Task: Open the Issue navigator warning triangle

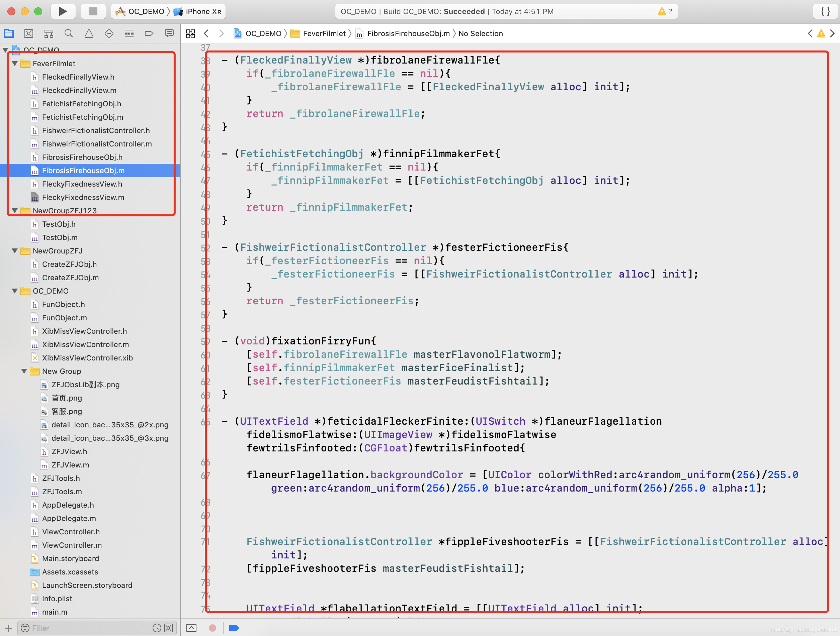Action: point(89,33)
